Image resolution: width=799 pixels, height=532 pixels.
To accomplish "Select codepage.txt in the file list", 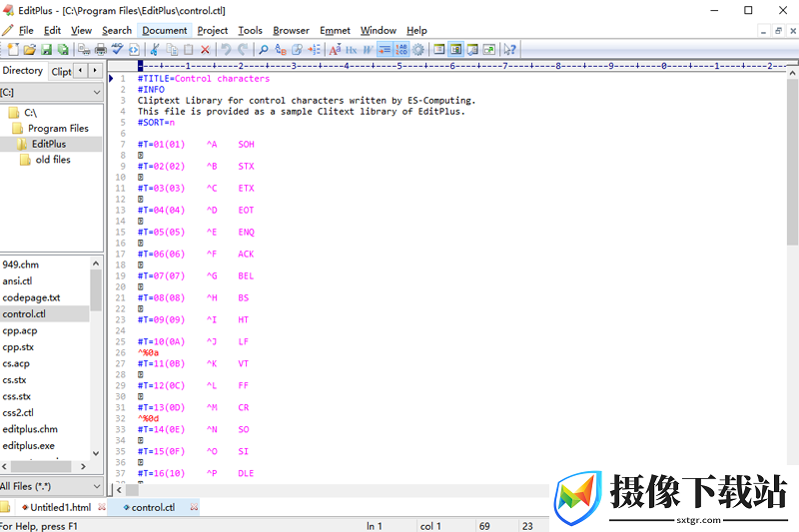I will tap(31, 297).
